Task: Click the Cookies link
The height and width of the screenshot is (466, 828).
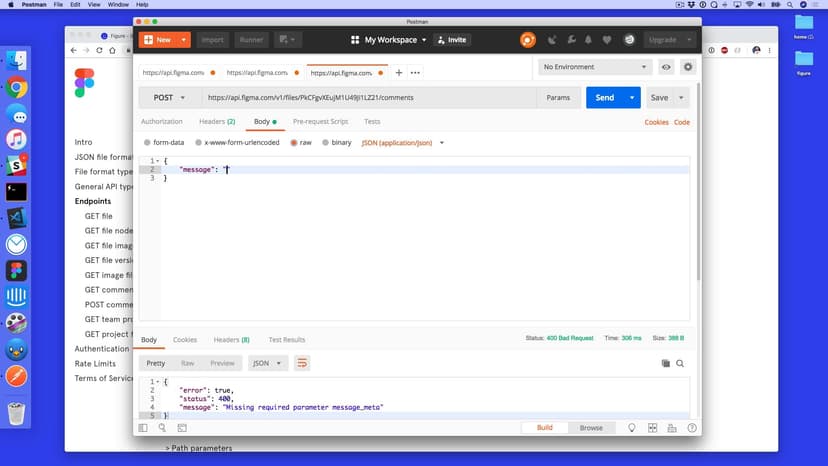Action: tap(656, 122)
